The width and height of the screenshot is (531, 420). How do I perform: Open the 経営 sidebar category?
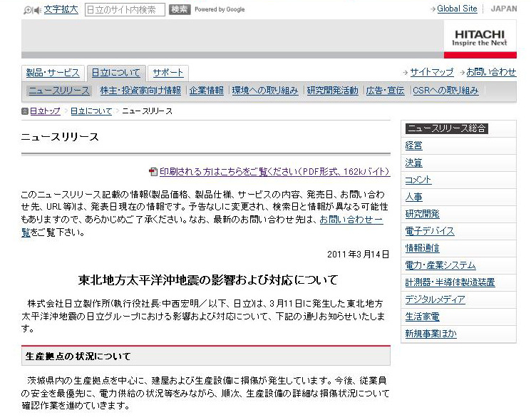[x=414, y=145]
